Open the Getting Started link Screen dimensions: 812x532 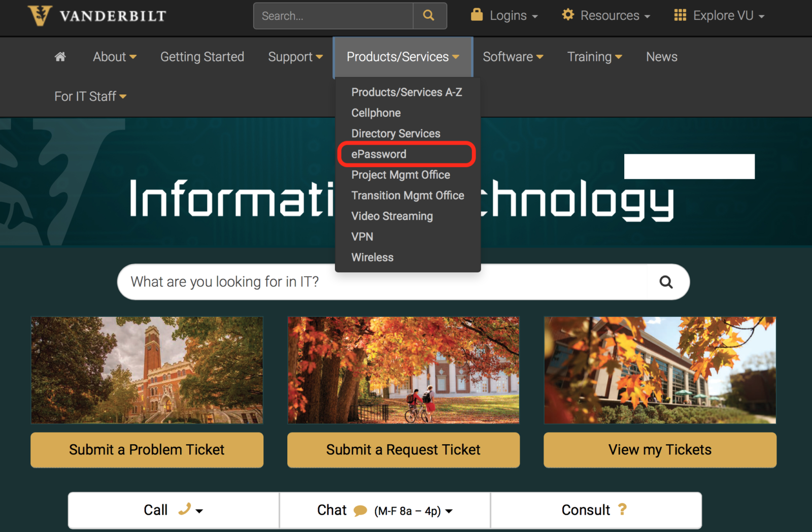pos(202,57)
